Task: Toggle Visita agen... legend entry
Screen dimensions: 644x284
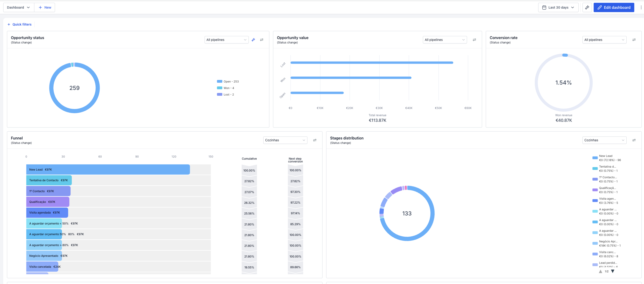Action: [x=605, y=201]
